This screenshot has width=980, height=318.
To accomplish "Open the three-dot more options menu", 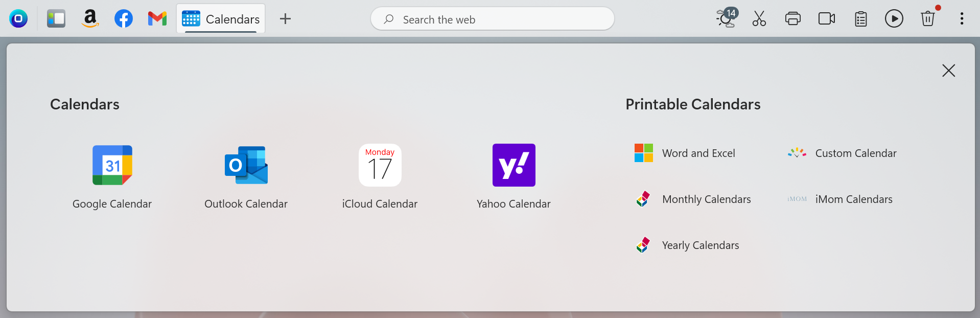I will click(x=962, y=19).
